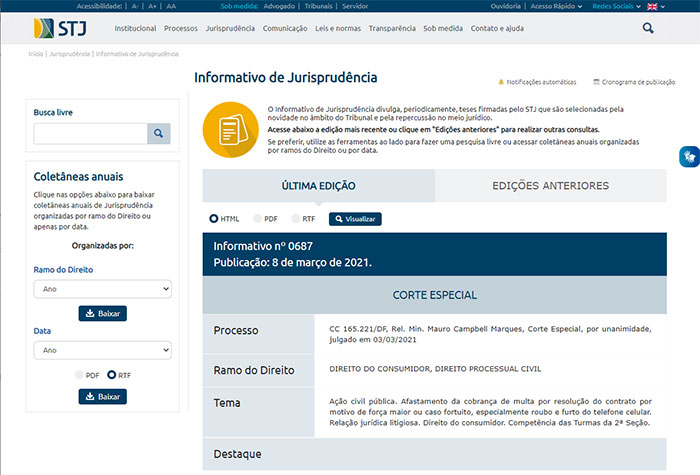
Task: Open the Cronograma de publicação calendar icon
Action: pos(596,81)
